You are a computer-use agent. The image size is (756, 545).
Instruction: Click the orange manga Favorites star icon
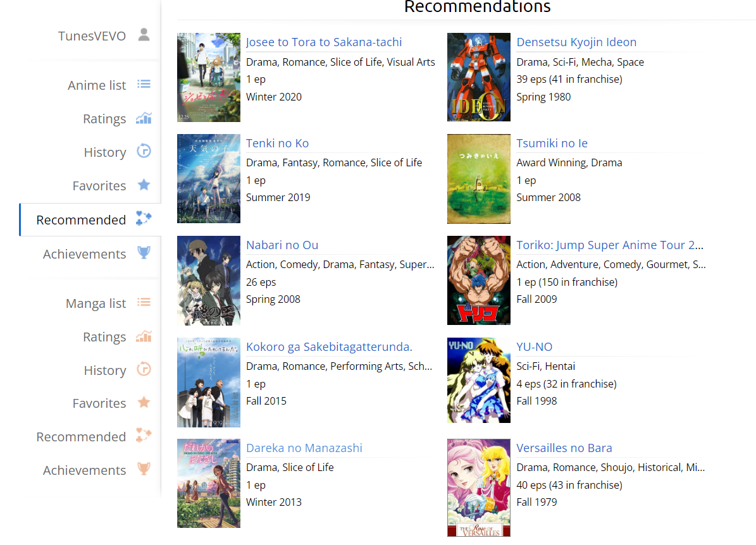[144, 403]
